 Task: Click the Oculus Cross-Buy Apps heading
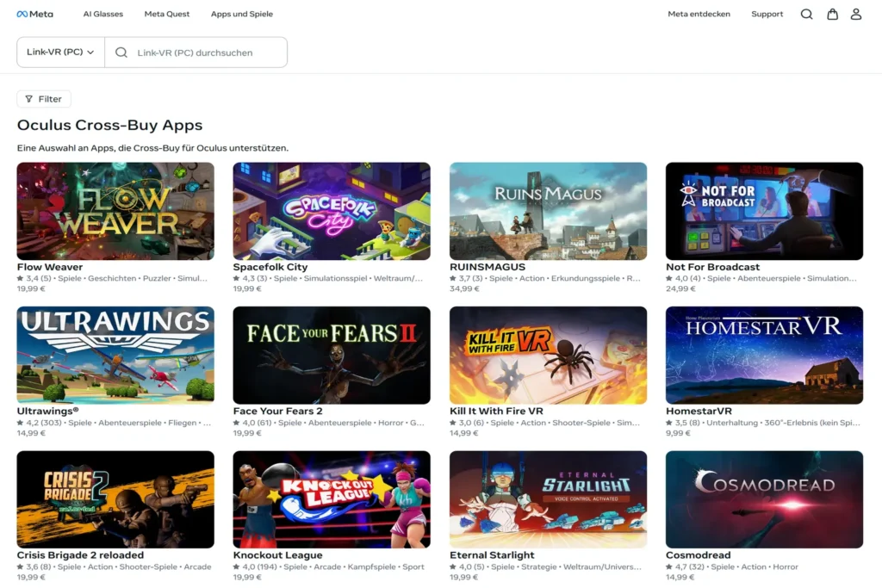(x=109, y=125)
